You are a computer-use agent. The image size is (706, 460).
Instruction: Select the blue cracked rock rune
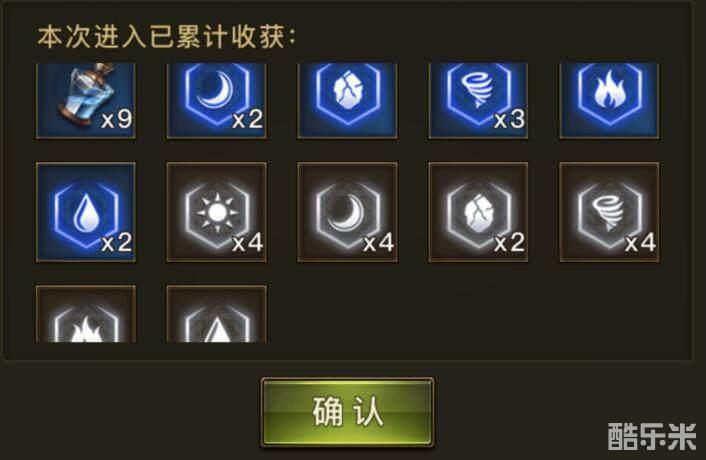click(348, 100)
